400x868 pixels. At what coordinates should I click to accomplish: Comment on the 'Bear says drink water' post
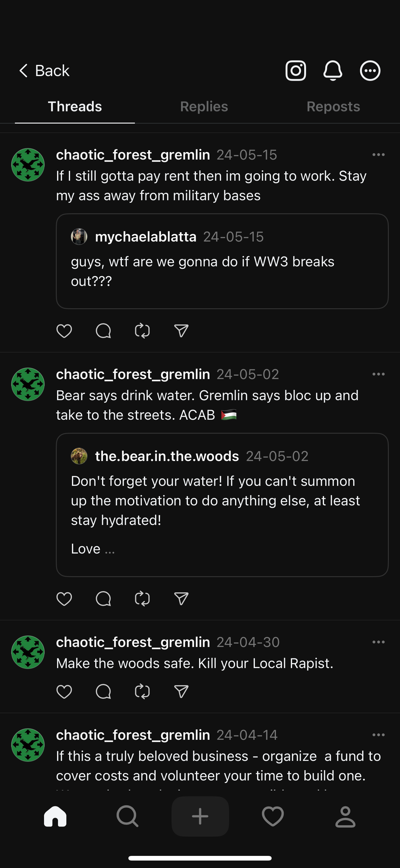[103, 599]
